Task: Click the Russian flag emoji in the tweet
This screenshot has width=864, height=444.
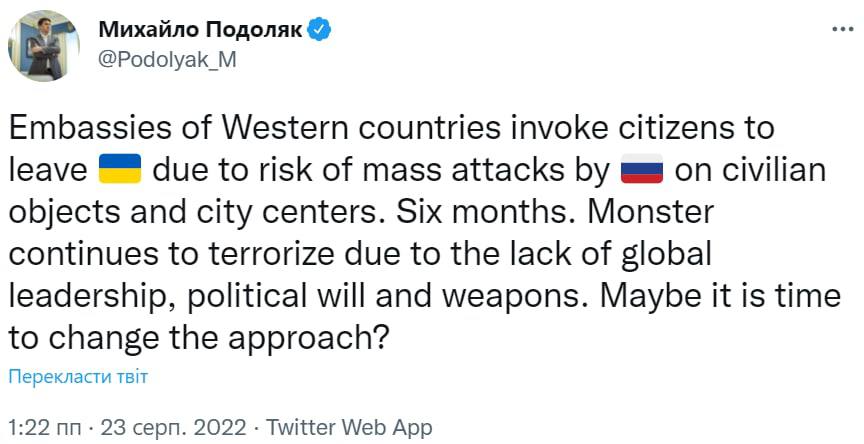Action: (641, 170)
